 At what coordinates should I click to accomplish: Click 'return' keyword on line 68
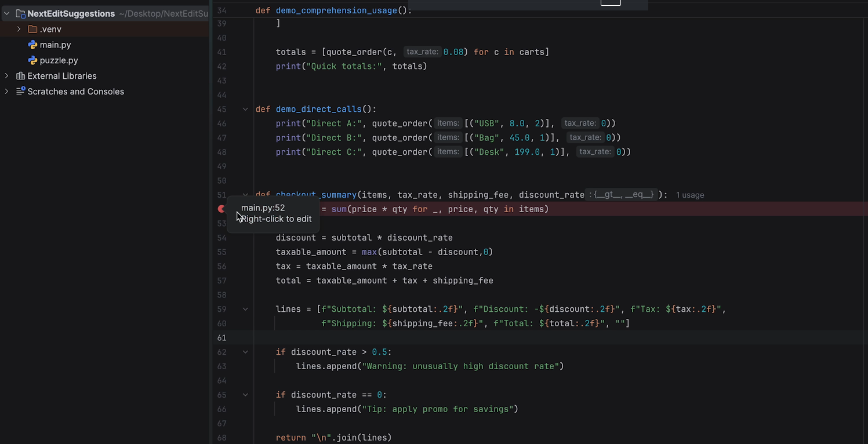(291, 438)
